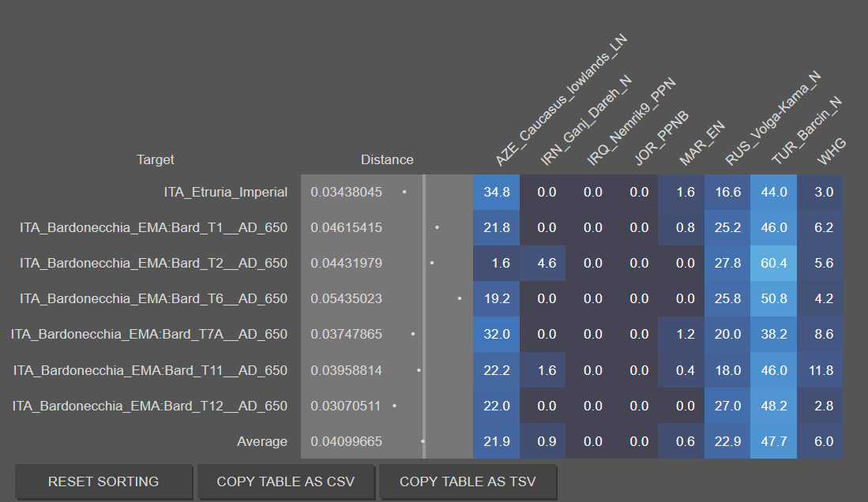Image resolution: width=868 pixels, height=502 pixels.
Task: Click the 34.8 cell for ITA_Etruria_Imperial
Action: coord(497,192)
